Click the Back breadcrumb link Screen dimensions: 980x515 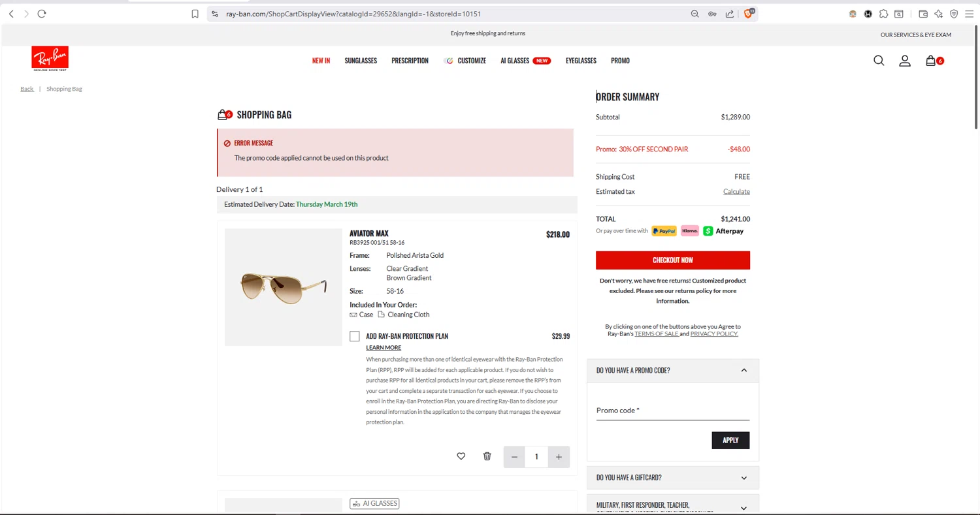pyautogui.click(x=27, y=89)
